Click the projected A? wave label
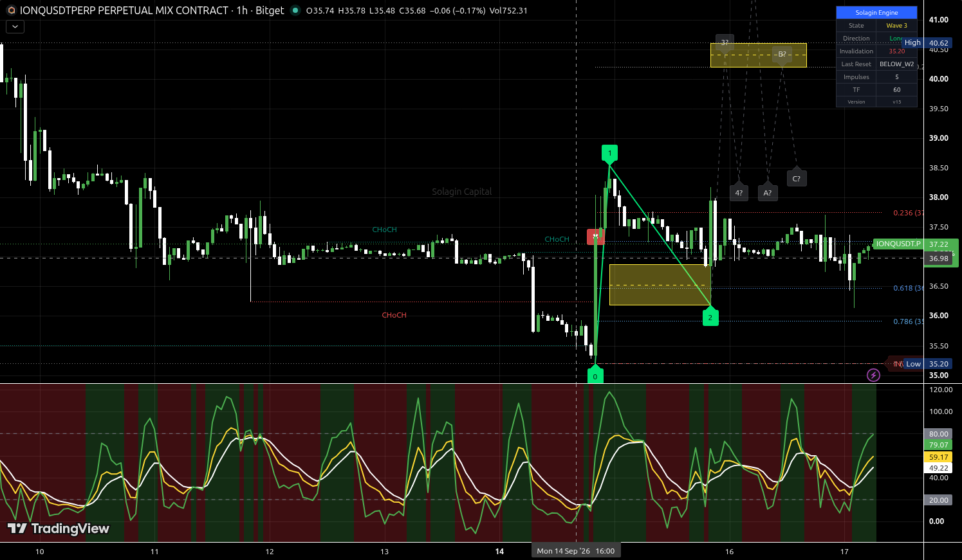Viewport: 962px width, 560px height. 768,192
